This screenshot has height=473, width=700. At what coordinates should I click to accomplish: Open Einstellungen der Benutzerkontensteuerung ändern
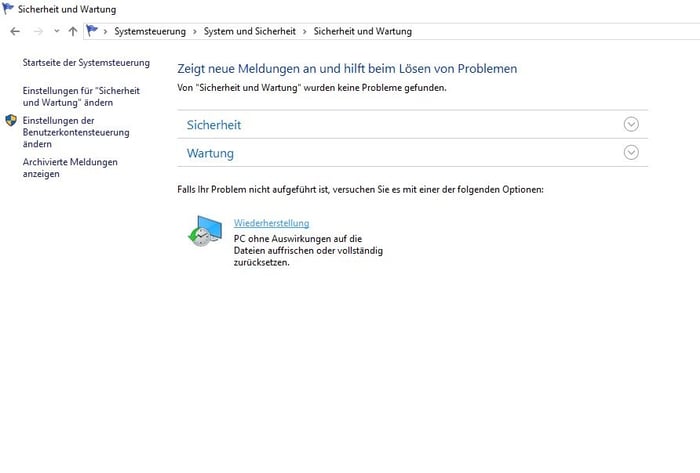76,132
